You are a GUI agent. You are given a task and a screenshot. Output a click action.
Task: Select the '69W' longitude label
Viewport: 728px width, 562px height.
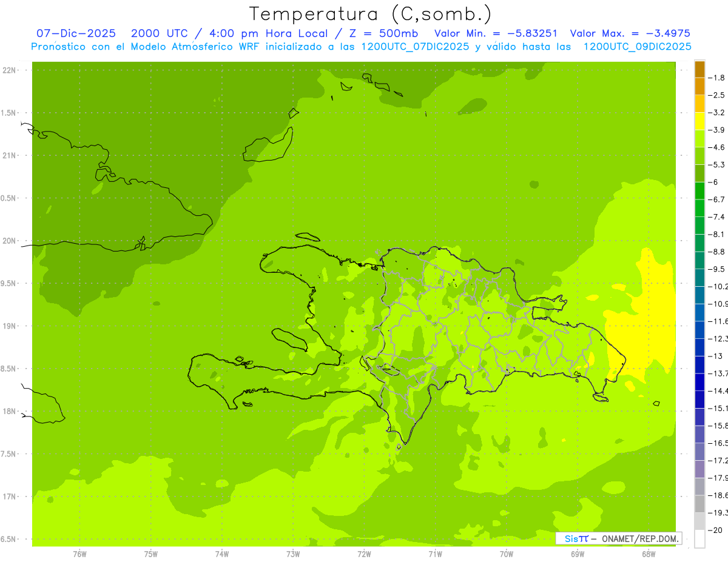coord(578,554)
